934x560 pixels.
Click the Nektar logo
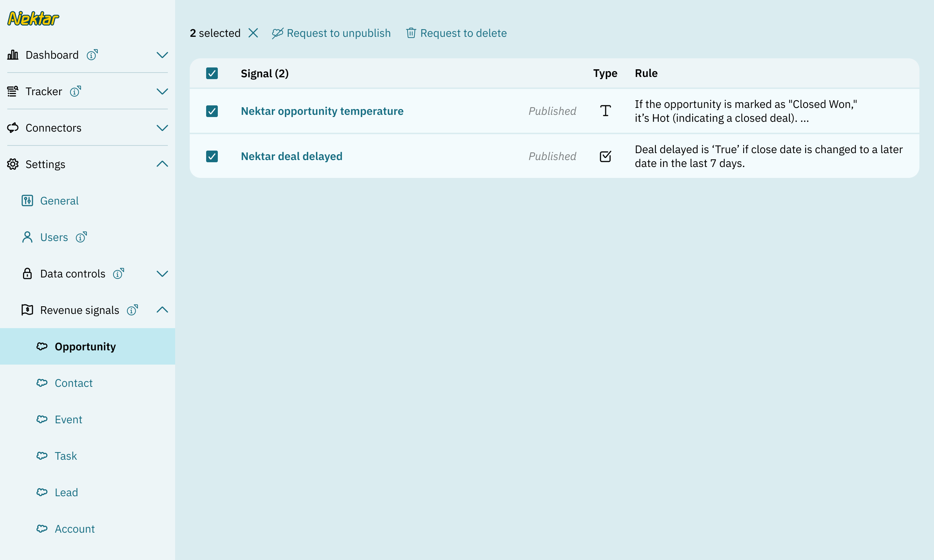click(33, 19)
